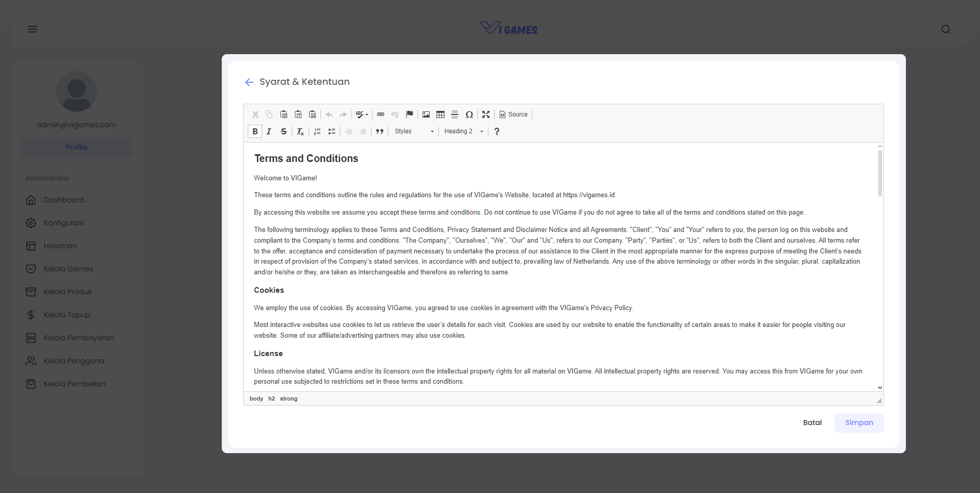This screenshot has width=980, height=493.
Task: Click the Unlink icon
Action: pos(395,114)
